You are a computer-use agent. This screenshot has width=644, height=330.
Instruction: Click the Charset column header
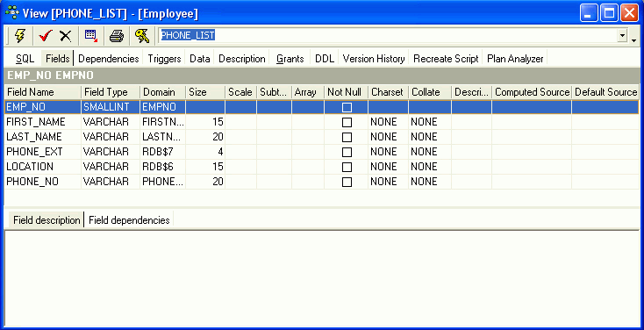click(388, 92)
